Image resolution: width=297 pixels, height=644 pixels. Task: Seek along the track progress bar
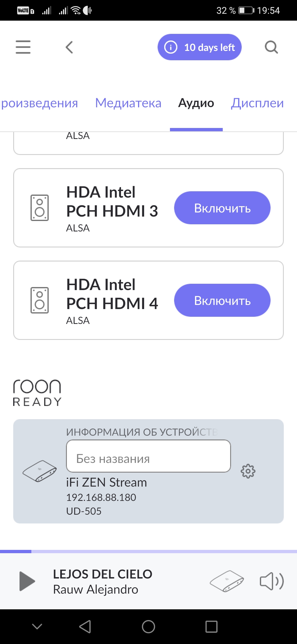point(148,551)
